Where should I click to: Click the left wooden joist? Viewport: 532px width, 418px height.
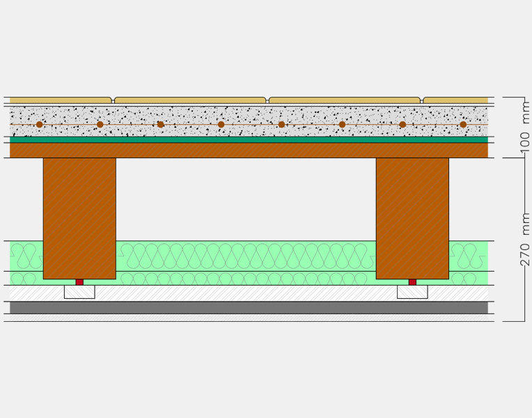click(x=79, y=218)
